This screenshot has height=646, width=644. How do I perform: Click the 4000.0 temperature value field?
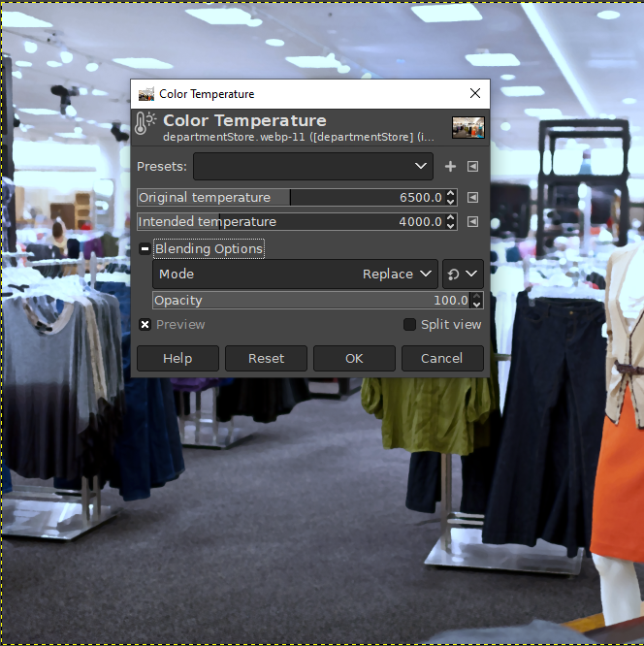coord(421,222)
